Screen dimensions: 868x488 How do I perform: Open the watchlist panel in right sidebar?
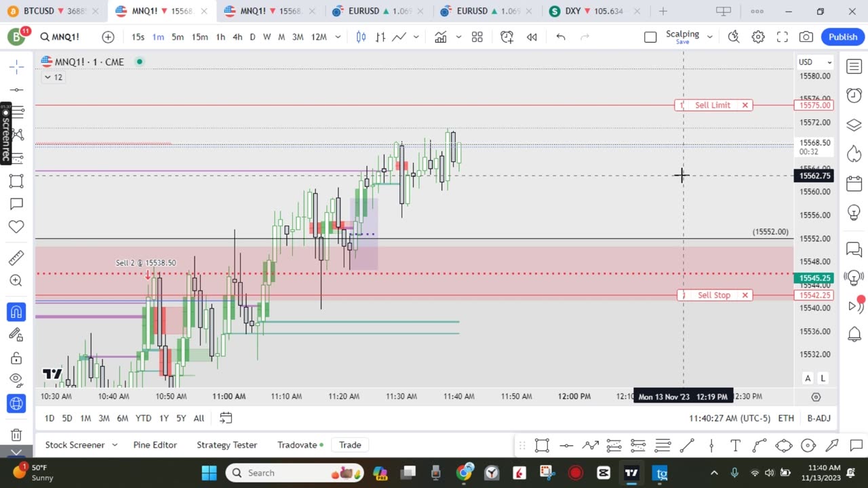coord(854,66)
